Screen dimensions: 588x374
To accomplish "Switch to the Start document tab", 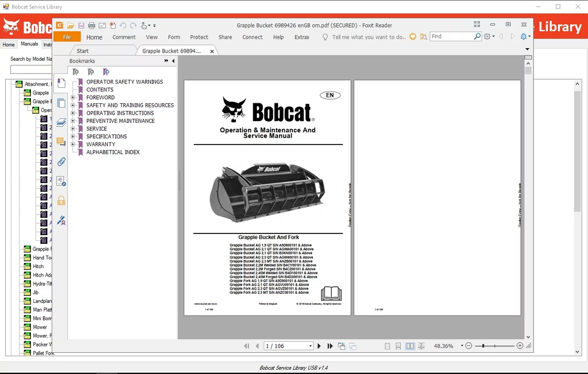I will tap(83, 51).
